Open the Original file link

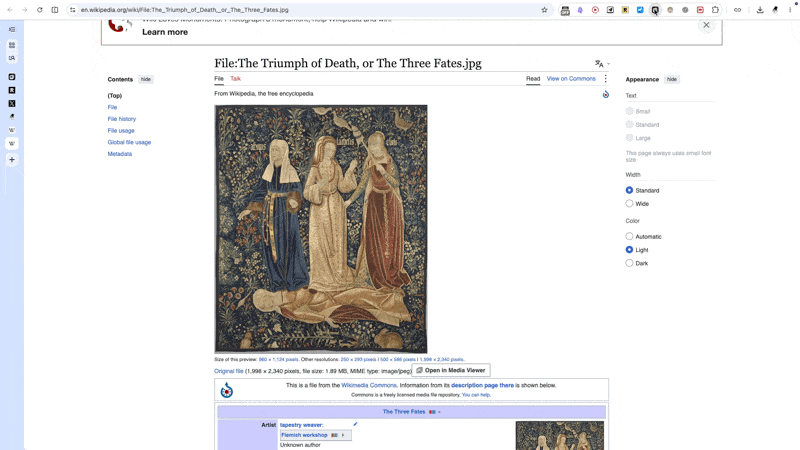click(229, 371)
